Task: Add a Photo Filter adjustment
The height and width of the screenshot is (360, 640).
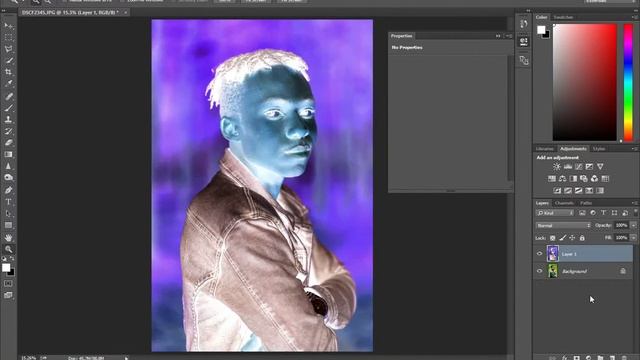Action: click(x=584, y=178)
